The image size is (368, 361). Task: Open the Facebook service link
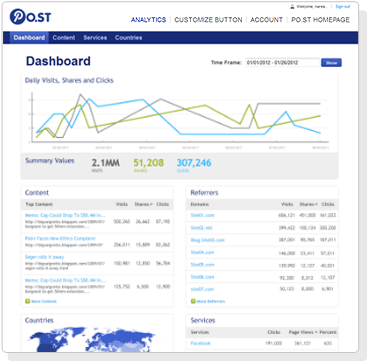[201, 343]
